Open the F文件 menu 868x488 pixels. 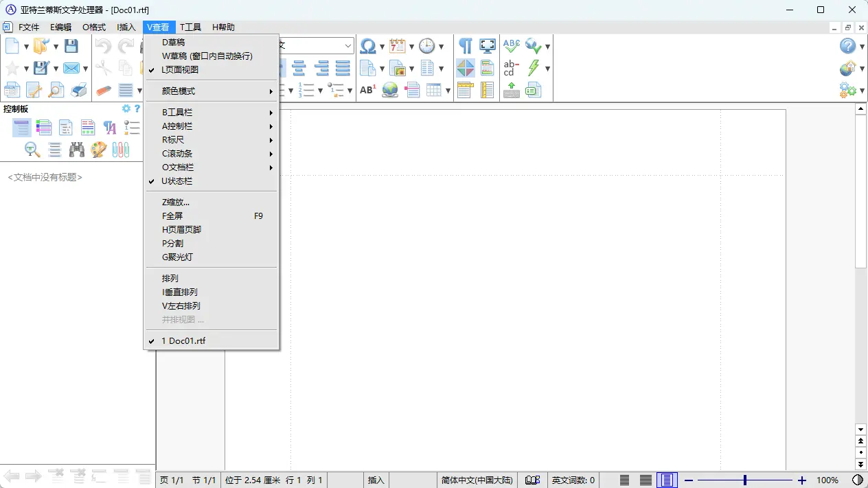click(x=29, y=27)
